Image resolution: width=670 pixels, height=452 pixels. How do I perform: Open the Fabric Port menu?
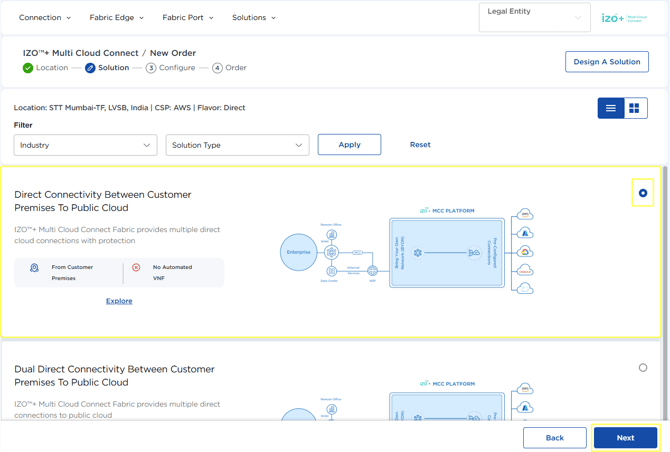tap(188, 18)
